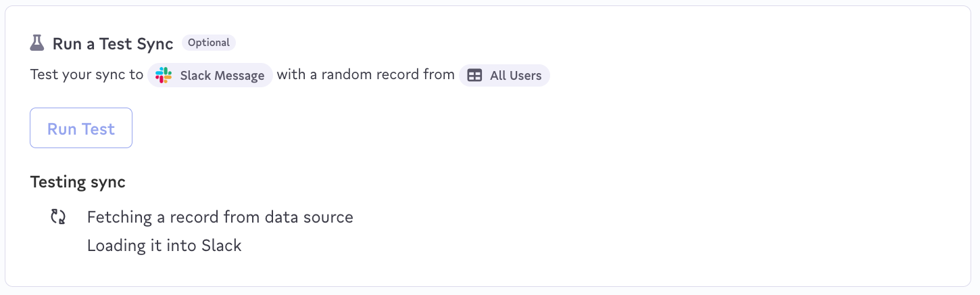Select the Fetching a record step

(220, 217)
